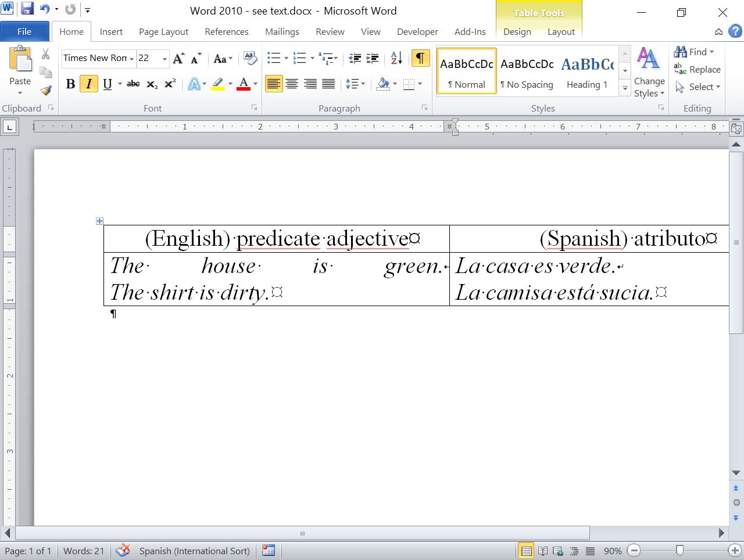Screen dimensions: 744x560
Task: Expand the Font Color dropdown arrow
Action: (255, 84)
